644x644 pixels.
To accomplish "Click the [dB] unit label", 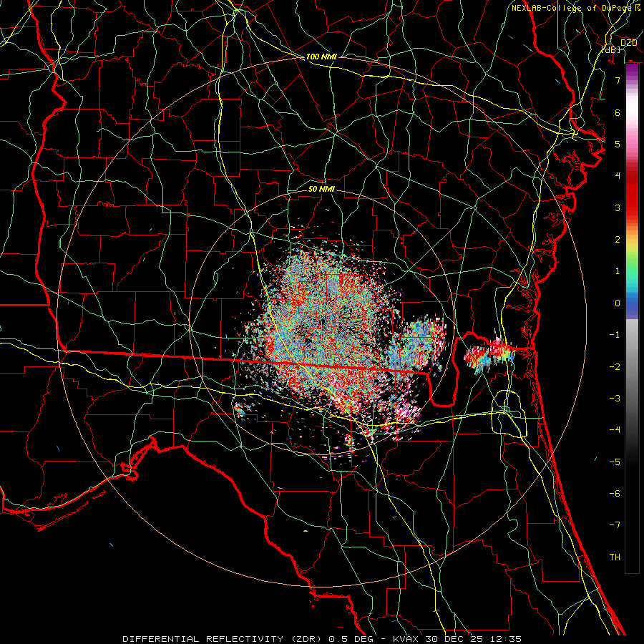I will coord(611,50).
